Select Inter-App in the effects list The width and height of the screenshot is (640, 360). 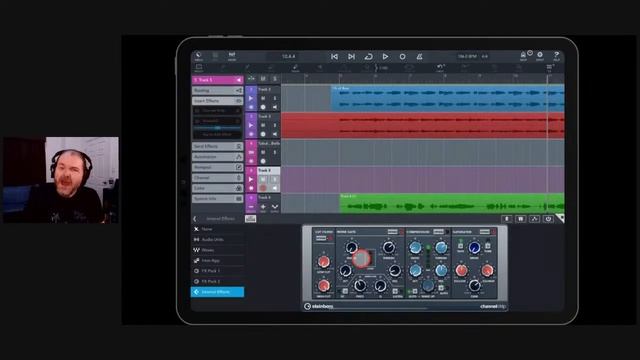(x=218, y=260)
